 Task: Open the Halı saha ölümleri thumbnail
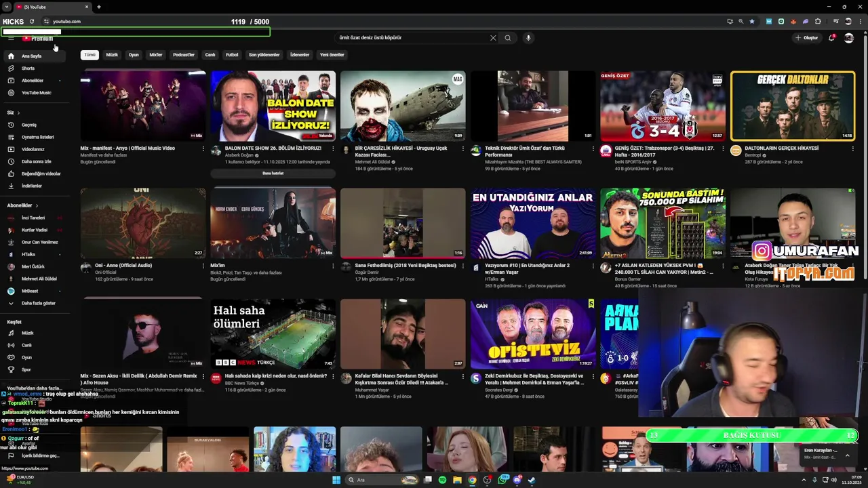click(x=273, y=333)
